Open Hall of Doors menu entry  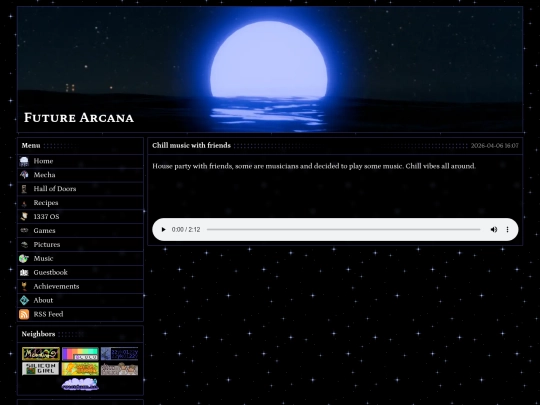[x=55, y=189]
